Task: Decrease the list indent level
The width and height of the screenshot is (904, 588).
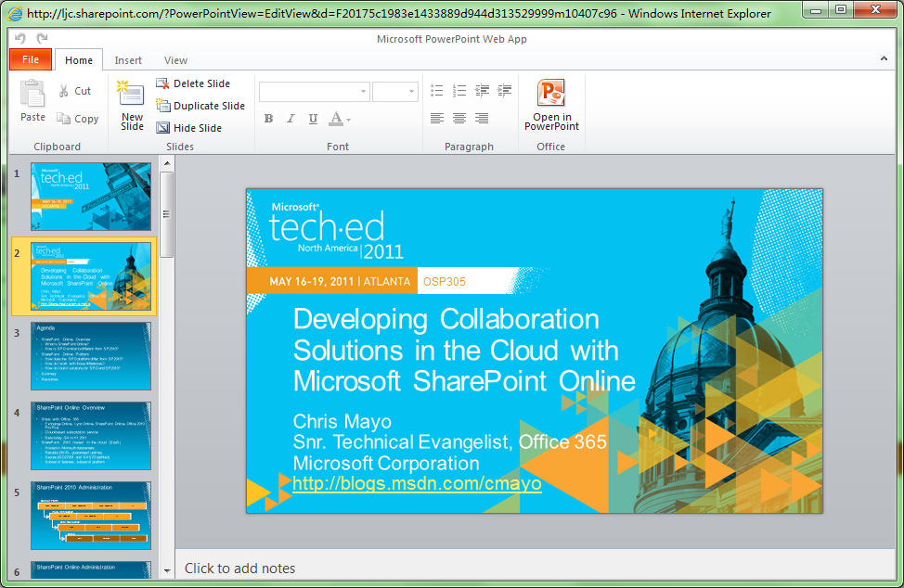Action: coord(482,90)
